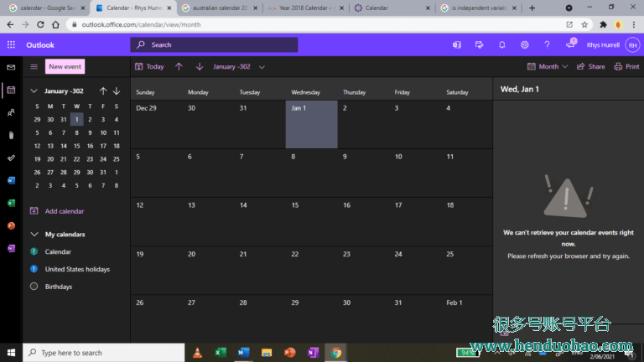644x362 pixels.
Task: Select day 10 in the mini calendar
Action: click(x=103, y=132)
